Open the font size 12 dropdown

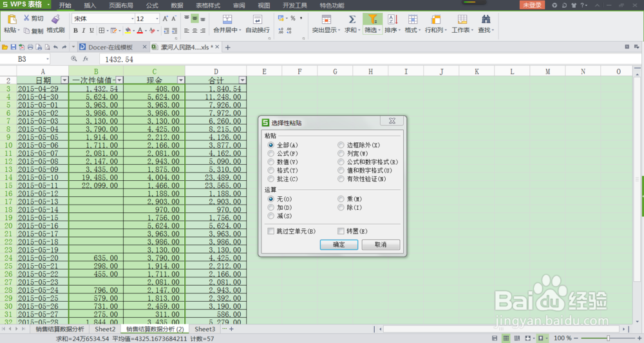157,19
